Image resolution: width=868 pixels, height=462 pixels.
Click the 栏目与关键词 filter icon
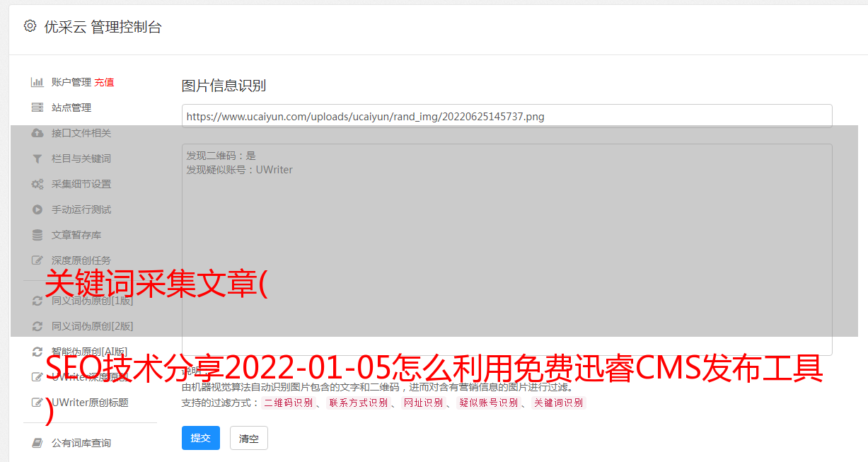pos(37,158)
